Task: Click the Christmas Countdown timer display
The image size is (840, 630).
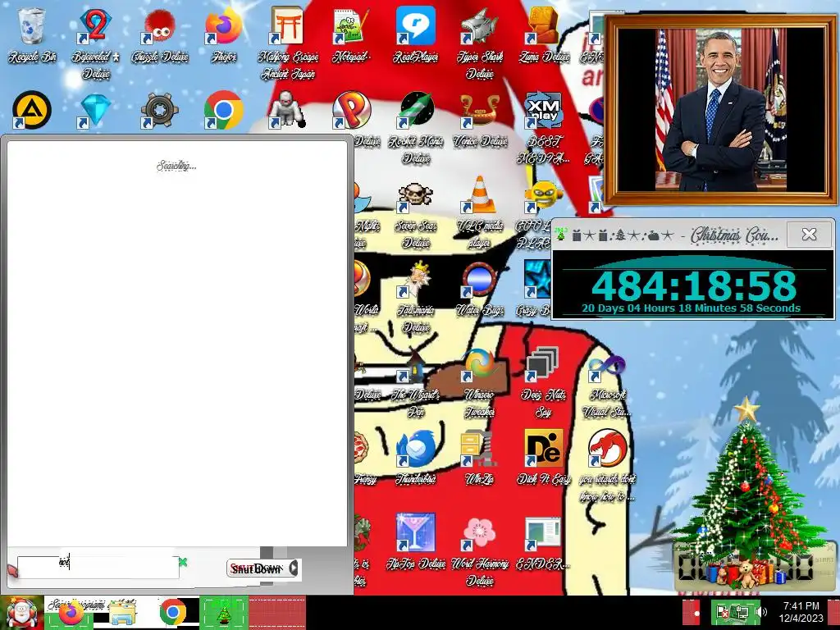Action: tap(693, 285)
